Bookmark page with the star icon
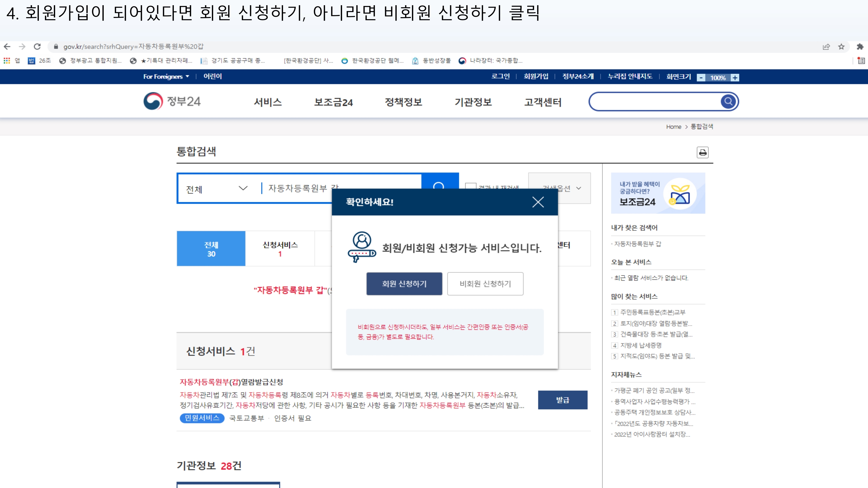 click(x=841, y=47)
